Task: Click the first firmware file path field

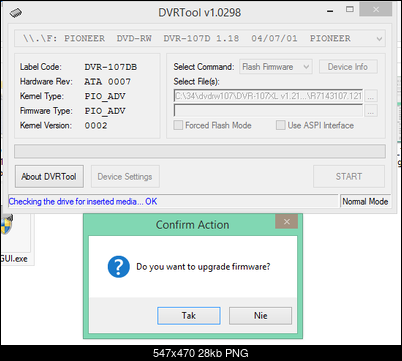Action: [268, 96]
